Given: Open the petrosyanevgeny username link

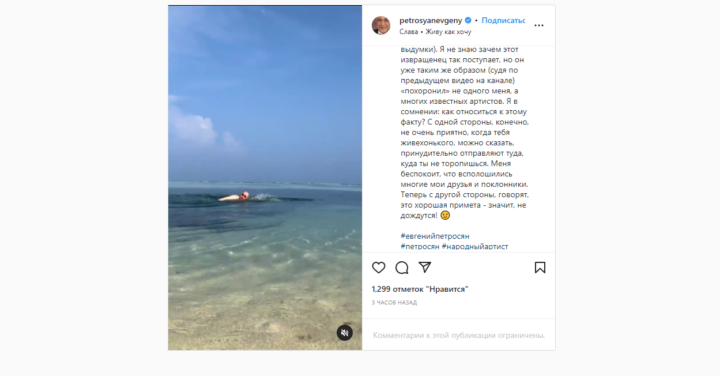Looking at the screenshot, I should (x=431, y=20).
